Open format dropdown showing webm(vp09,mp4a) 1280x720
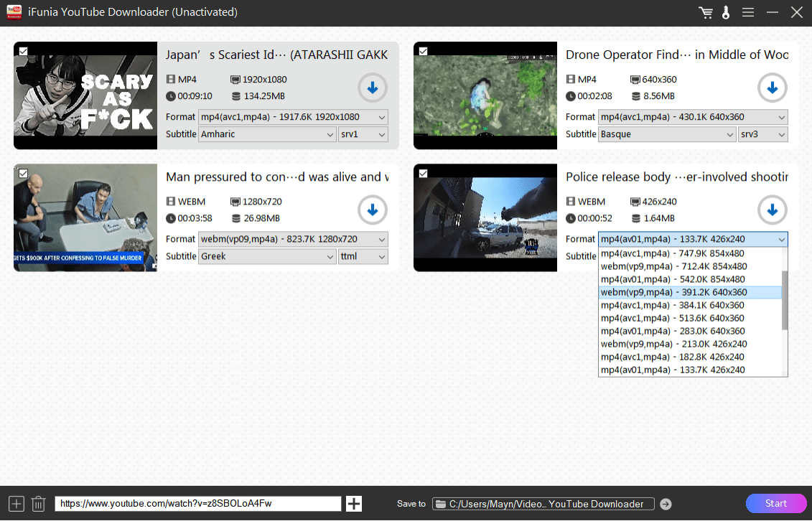The image size is (812, 521). [x=293, y=239]
